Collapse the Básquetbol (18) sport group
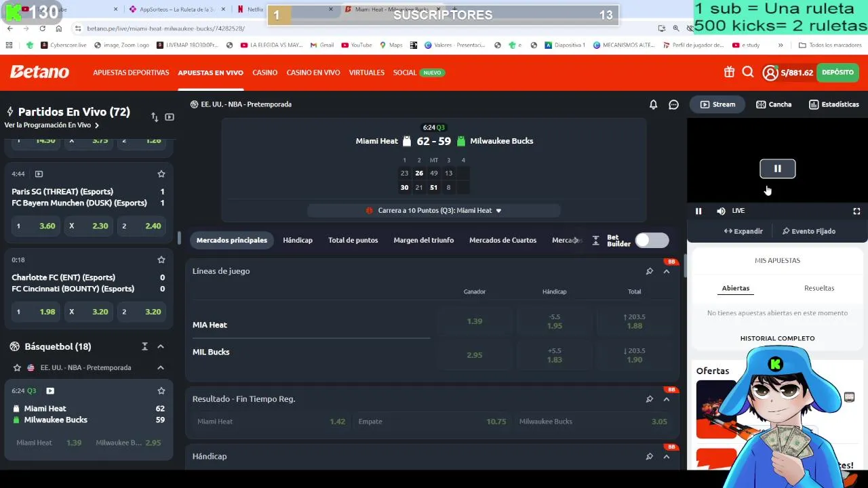The height and width of the screenshot is (488, 868). [161, 346]
